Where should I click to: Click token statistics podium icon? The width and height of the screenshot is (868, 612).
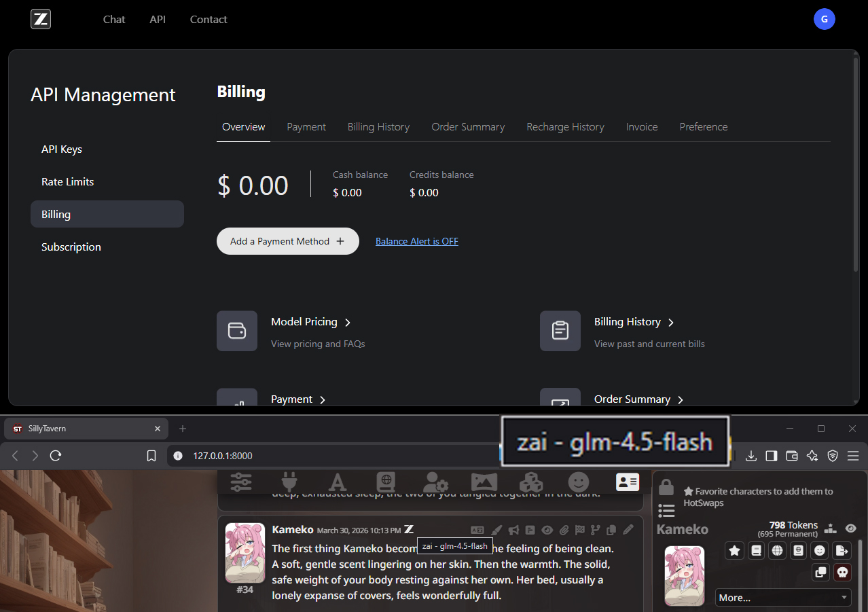point(830,528)
